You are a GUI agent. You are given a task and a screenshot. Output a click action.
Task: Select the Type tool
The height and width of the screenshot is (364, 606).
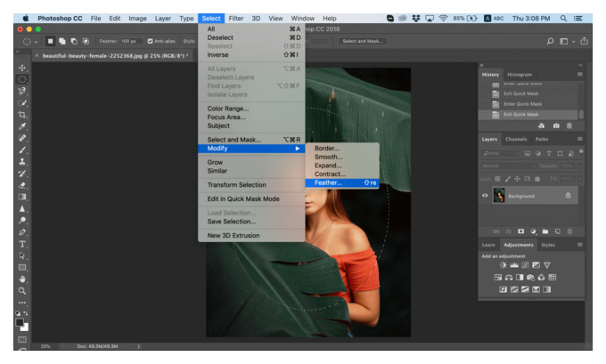coord(22,244)
